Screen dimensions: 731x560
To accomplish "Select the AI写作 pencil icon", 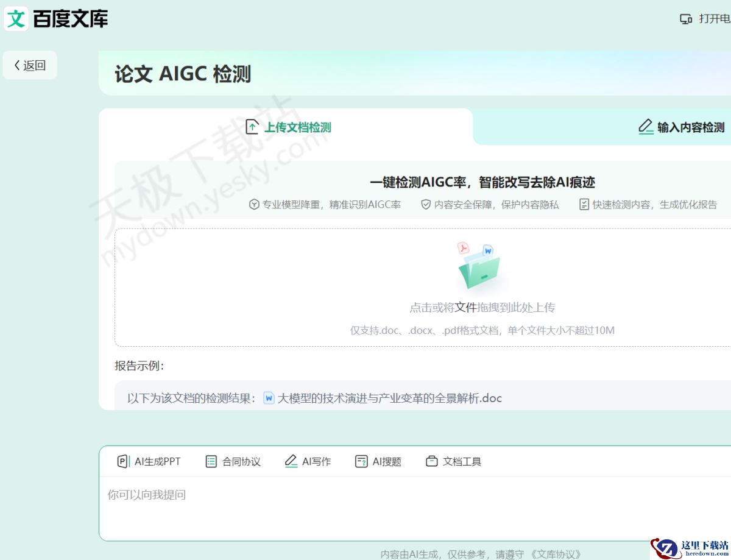I will [x=291, y=461].
